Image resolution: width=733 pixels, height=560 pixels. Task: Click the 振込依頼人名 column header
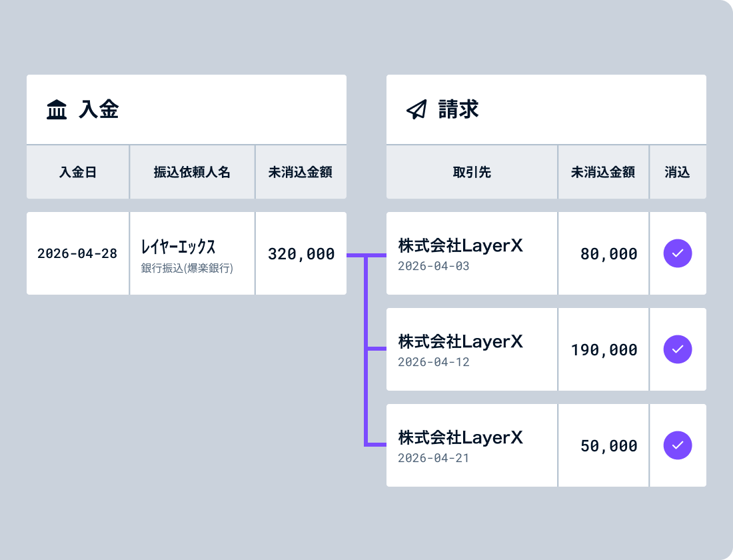[x=192, y=172]
